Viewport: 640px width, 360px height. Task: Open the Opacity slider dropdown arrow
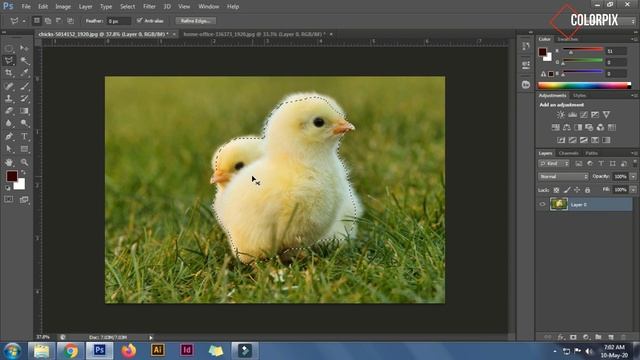pos(633,177)
